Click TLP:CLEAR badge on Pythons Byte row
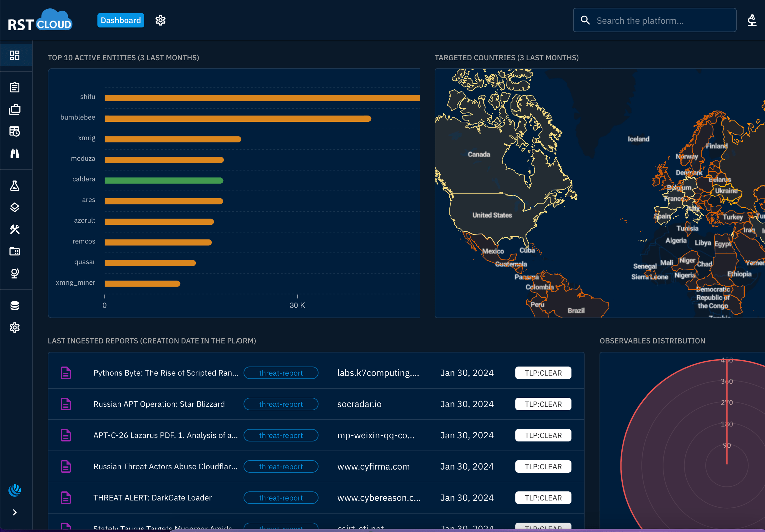This screenshot has width=765, height=532. (x=543, y=373)
